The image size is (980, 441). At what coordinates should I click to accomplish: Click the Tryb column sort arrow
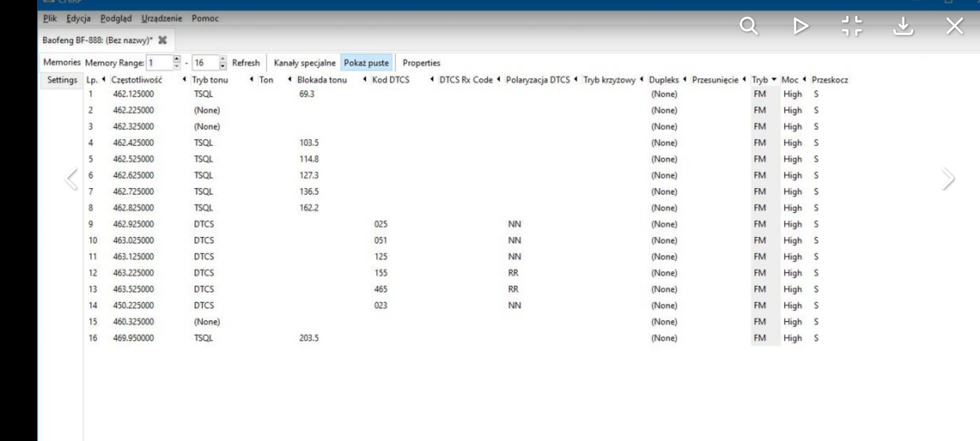tap(774, 79)
